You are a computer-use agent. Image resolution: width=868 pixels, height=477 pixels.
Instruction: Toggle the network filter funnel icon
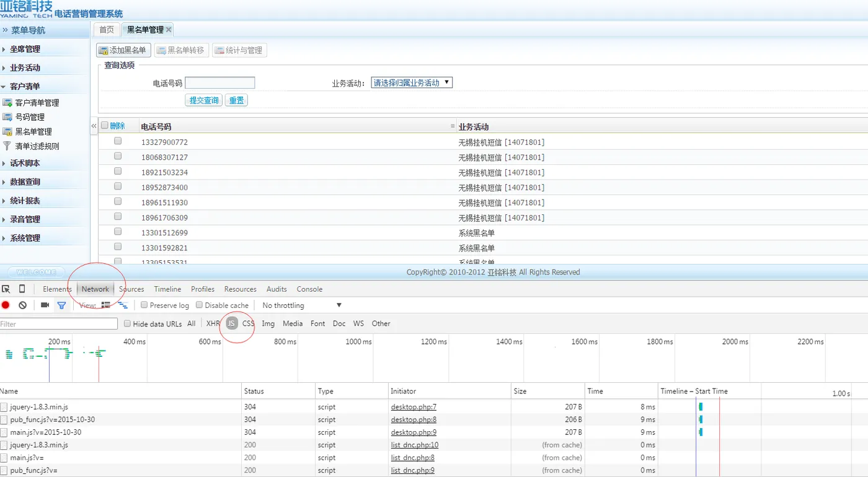pos(61,305)
